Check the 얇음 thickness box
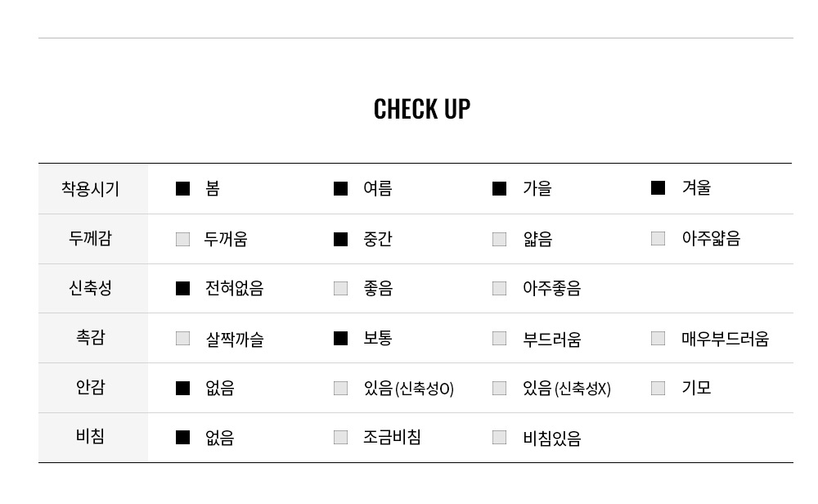818x504 pixels. (499, 239)
